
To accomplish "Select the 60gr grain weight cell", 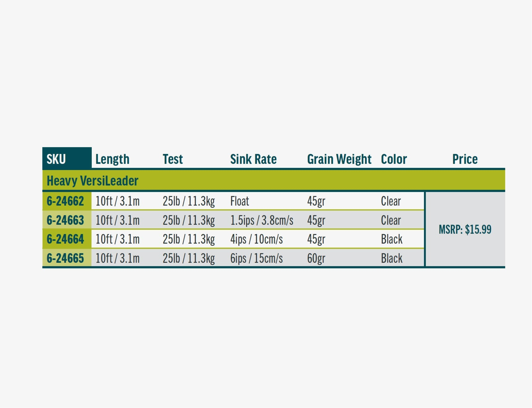I will (x=316, y=258).
